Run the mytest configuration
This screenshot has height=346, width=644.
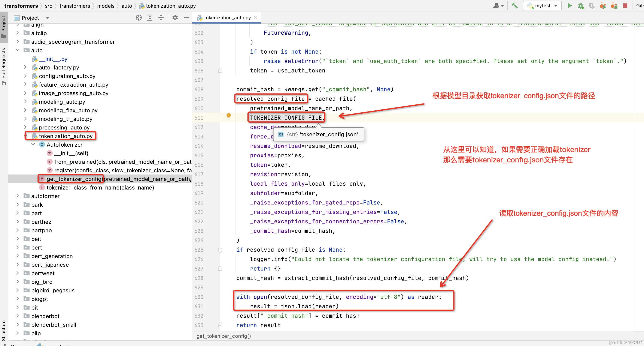coord(569,6)
